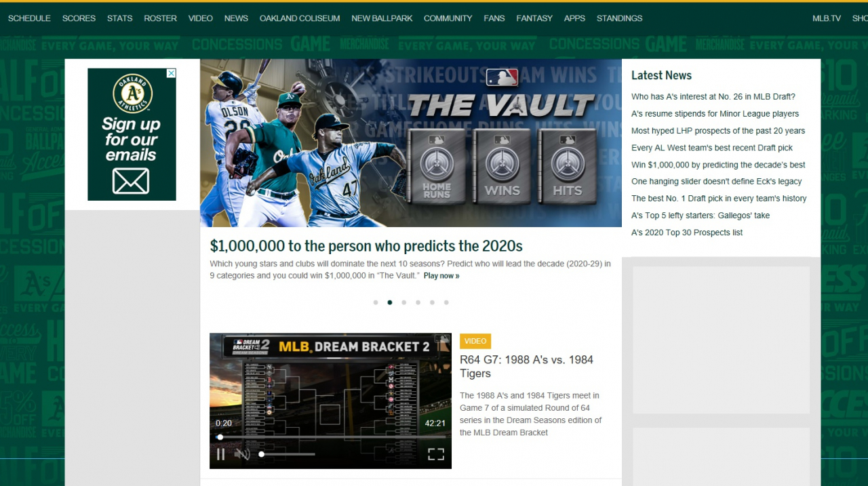Screen dimensions: 868x486
Task: Close the ad with the X icon
Action: [172, 73]
